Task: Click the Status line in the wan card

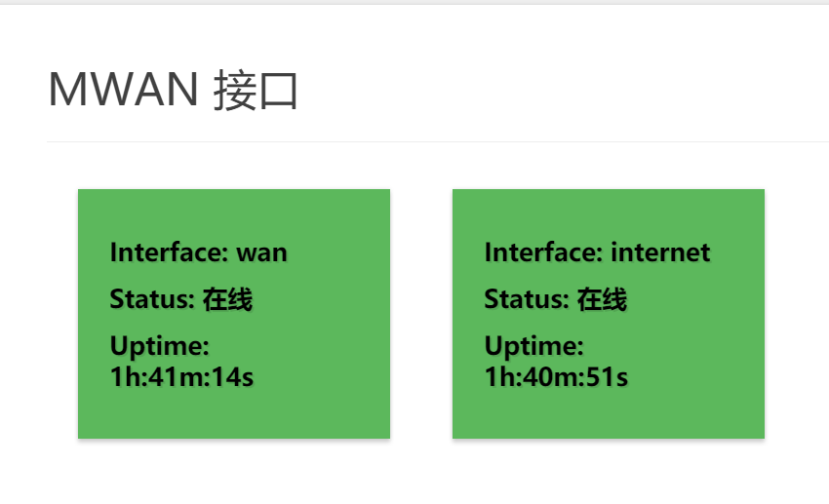Action: pyautogui.click(x=180, y=299)
